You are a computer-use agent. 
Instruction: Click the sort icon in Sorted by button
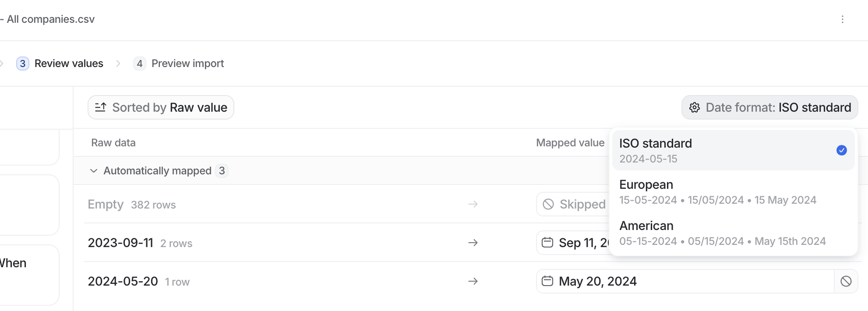coord(100,108)
